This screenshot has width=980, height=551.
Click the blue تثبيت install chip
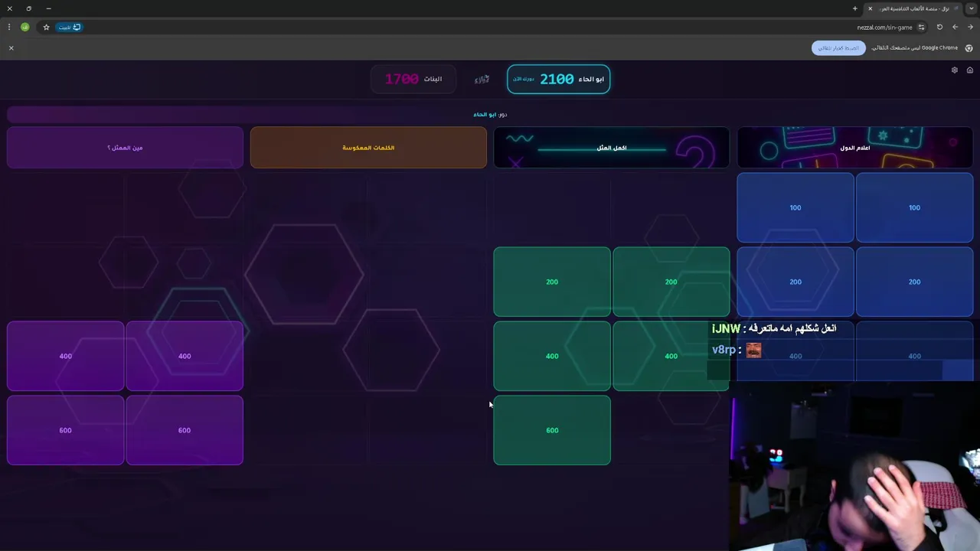69,27
